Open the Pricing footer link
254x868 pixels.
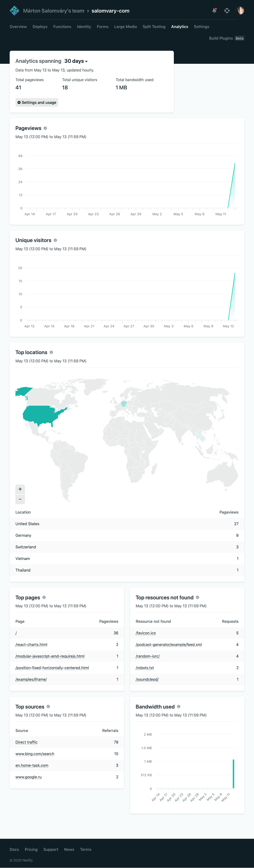[31, 849]
